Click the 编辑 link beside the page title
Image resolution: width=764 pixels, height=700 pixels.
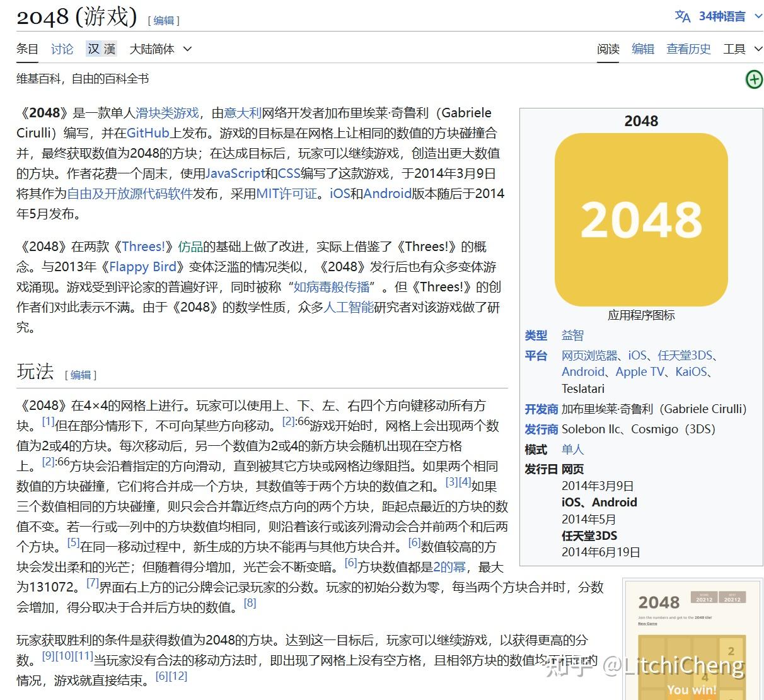pyautogui.click(x=163, y=20)
